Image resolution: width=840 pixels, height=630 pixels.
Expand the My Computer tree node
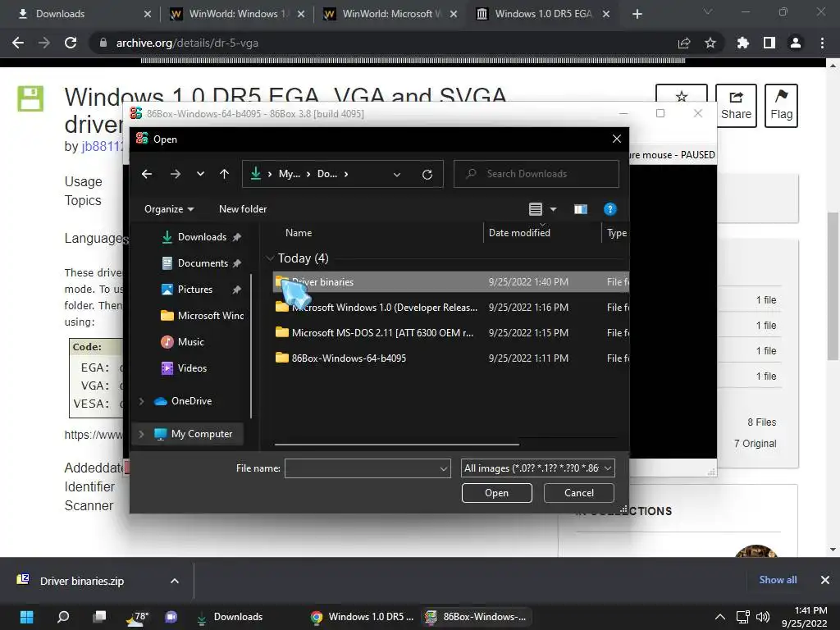(141, 434)
